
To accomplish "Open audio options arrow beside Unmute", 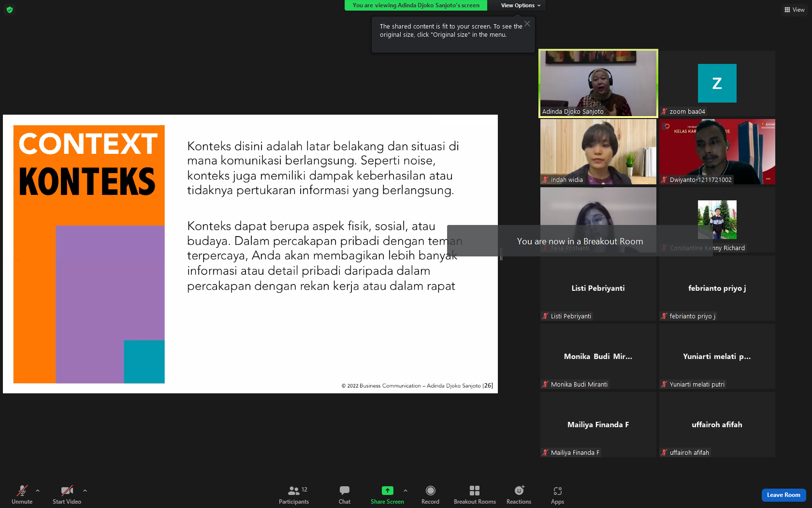I will point(38,491).
